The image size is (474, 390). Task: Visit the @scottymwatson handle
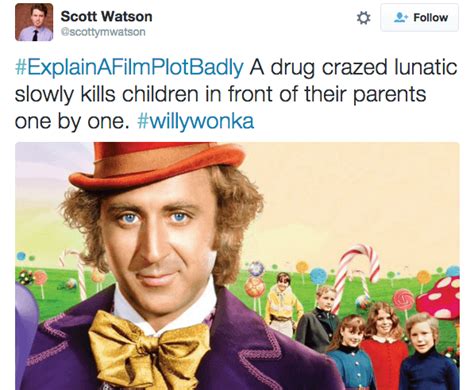tap(103, 32)
